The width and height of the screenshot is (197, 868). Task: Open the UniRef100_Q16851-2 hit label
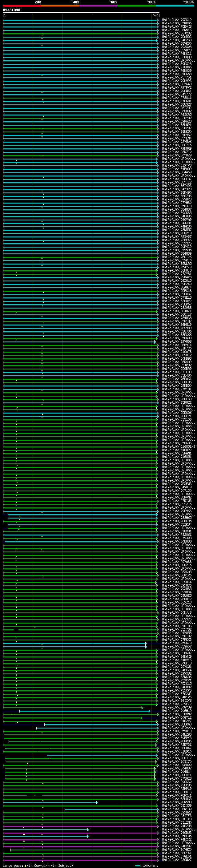click(178, 446)
